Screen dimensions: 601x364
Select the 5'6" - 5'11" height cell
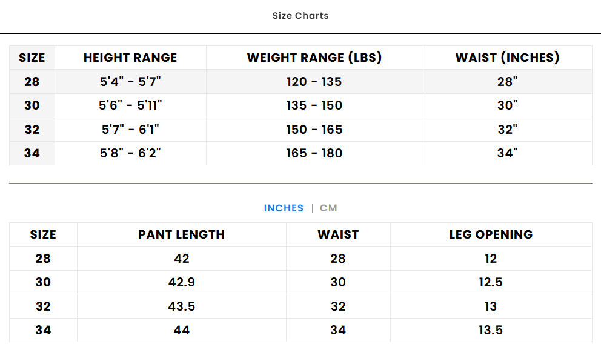pyautogui.click(x=130, y=105)
